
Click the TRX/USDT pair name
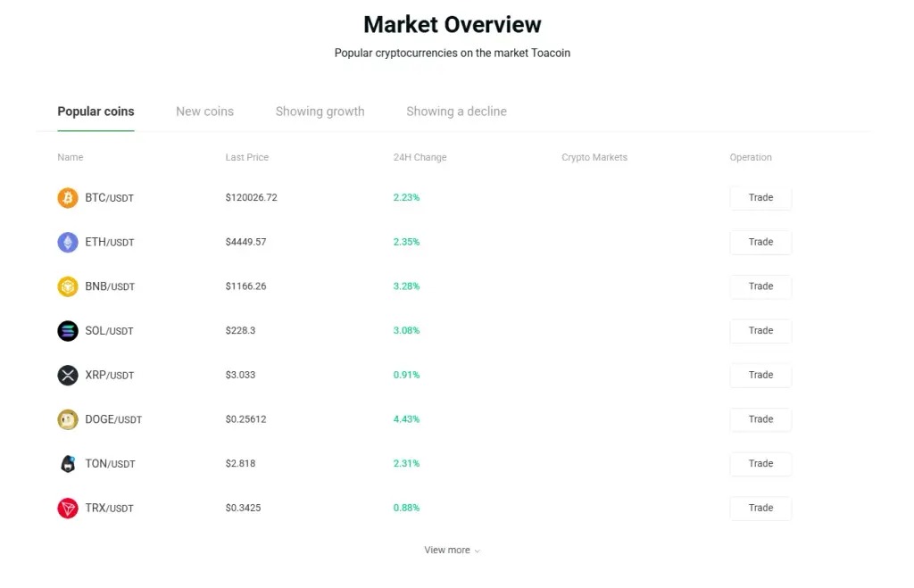[x=109, y=509]
